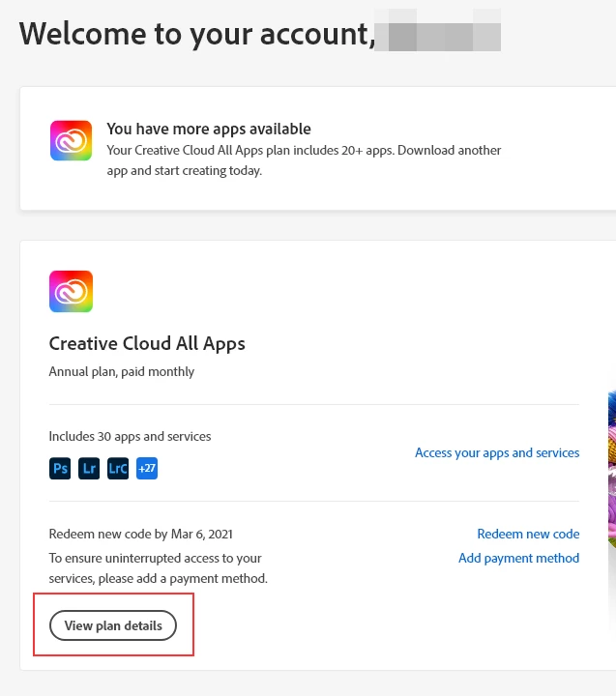This screenshot has height=696, width=616.
Task: Open the Lightroom Classic LrC icon
Action: point(118,468)
